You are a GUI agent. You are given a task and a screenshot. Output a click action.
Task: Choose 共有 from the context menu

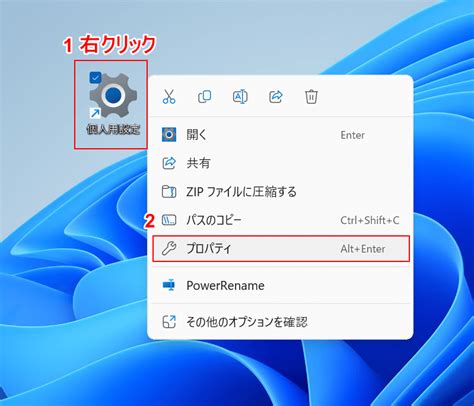(281, 163)
